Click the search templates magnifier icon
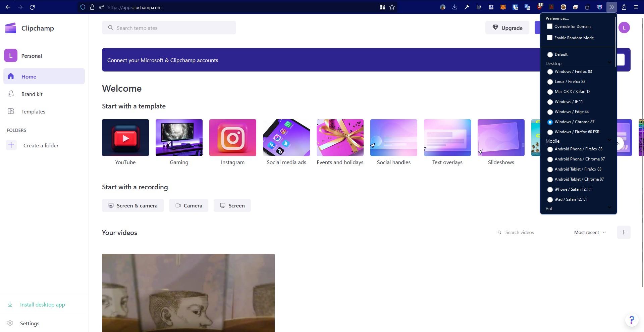The image size is (644, 332). [110, 28]
